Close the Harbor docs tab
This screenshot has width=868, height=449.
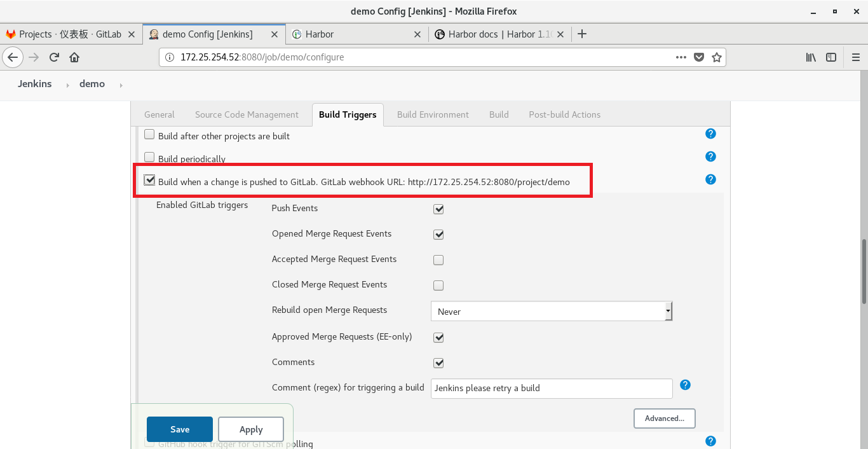tap(560, 34)
